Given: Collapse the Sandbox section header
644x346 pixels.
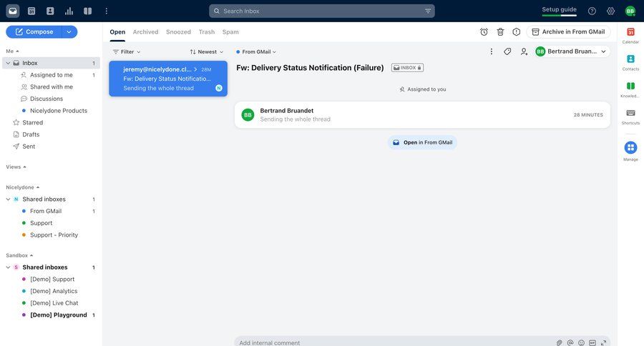Looking at the screenshot, I should pyautogui.click(x=19, y=255).
